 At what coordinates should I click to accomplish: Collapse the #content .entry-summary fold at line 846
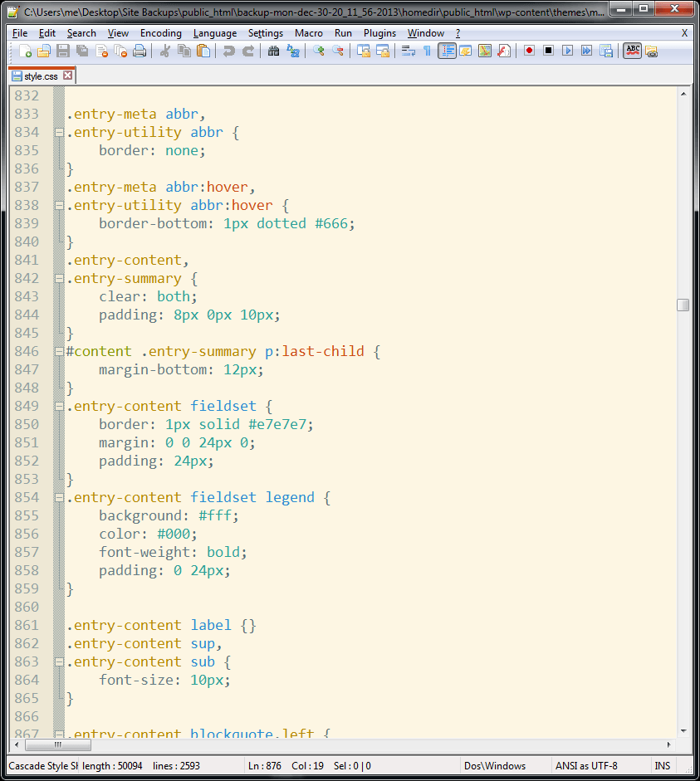click(x=59, y=351)
